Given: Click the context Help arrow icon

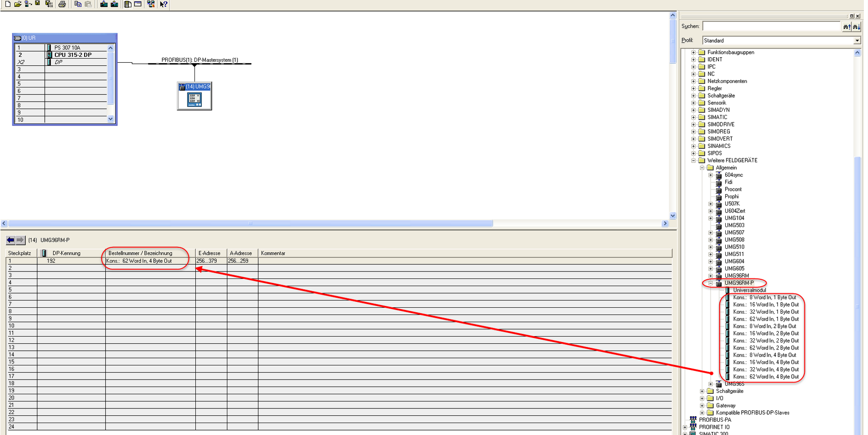Looking at the screenshot, I should [x=163, y=4].
